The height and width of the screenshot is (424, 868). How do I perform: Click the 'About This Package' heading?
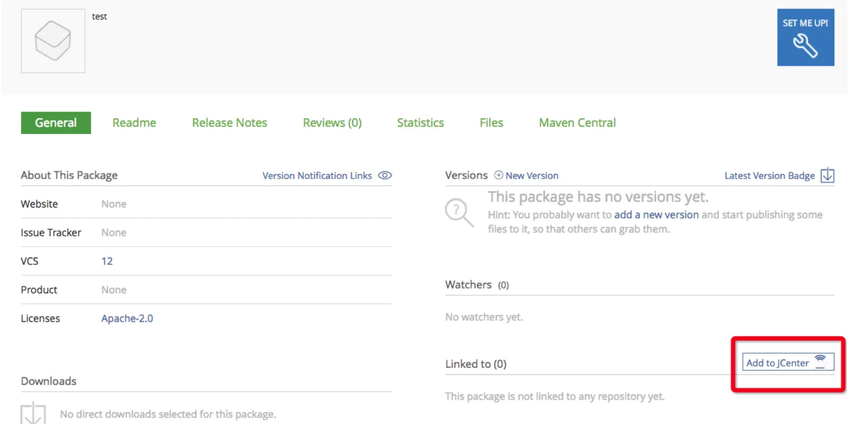pyautogui.click(x=69, y=175)
